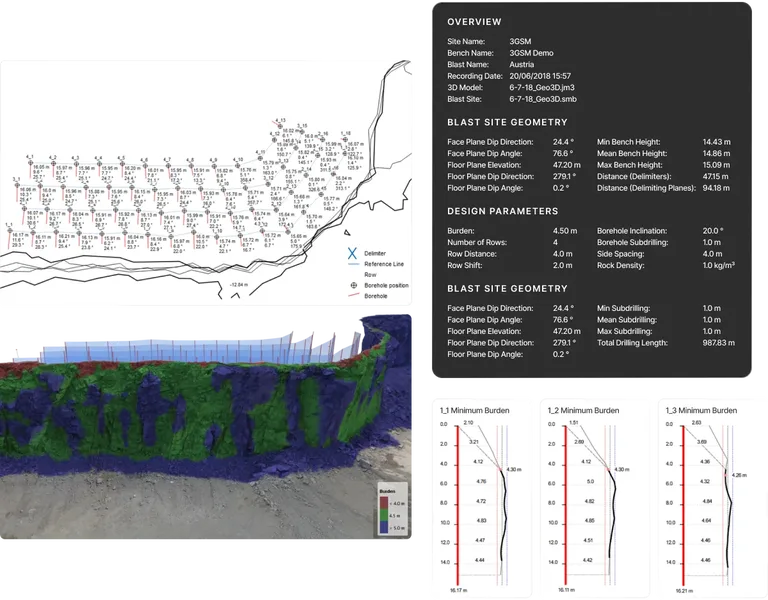
Task: Select the Blast Site file 6-7-18_Geo3D.smb
Action: click(x=543, y=99)
